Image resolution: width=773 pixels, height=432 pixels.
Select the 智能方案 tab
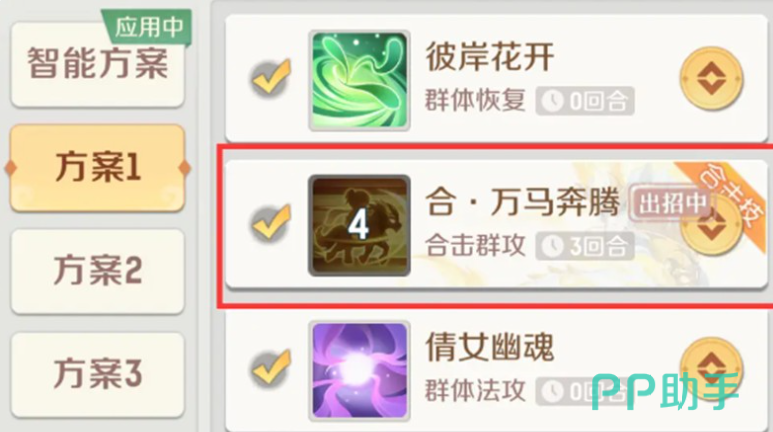(x=98, y=64)
